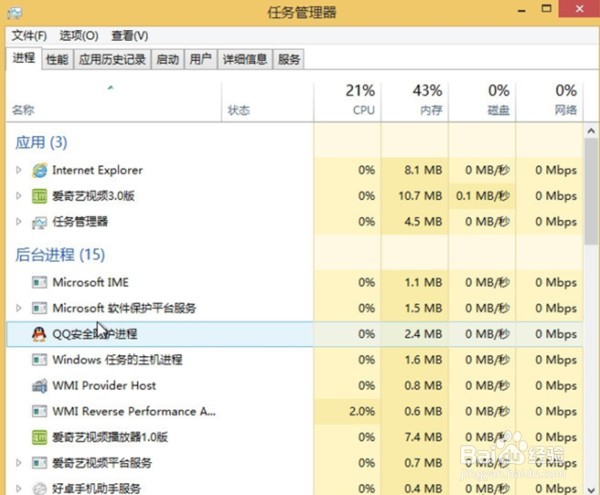Select the WMI Provider Host row name
The height and width of the screenshot is (495, 600).
104,386
